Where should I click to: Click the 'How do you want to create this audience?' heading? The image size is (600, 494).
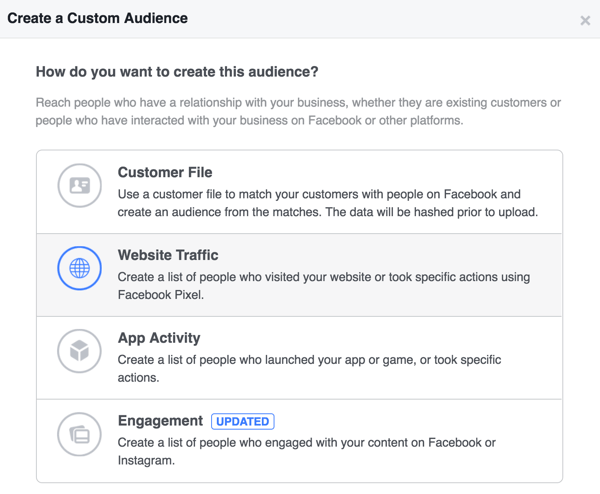(x=177, y=72)
